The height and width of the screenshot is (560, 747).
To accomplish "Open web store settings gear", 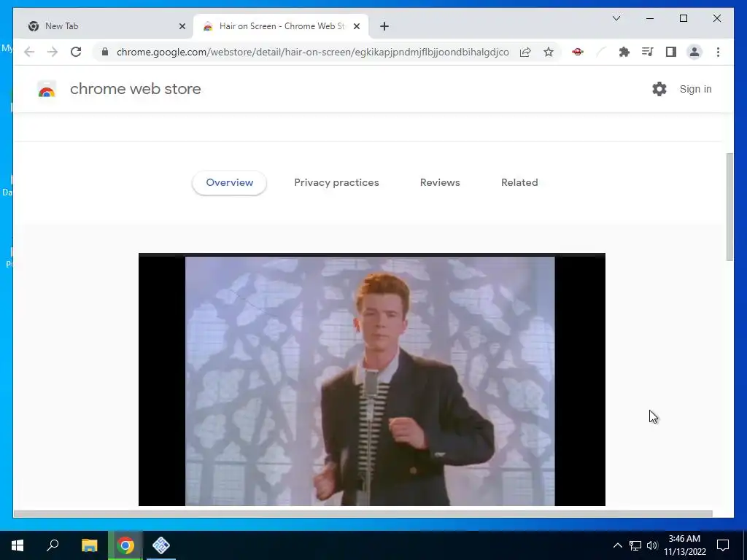I will pyautogui.click(x=659, y=89).
